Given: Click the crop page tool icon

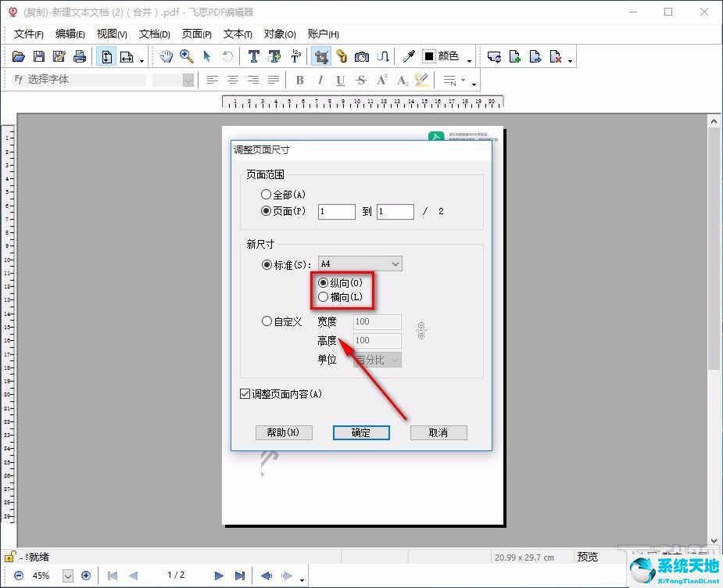Looking at the screenshot, I should point(320,56).
